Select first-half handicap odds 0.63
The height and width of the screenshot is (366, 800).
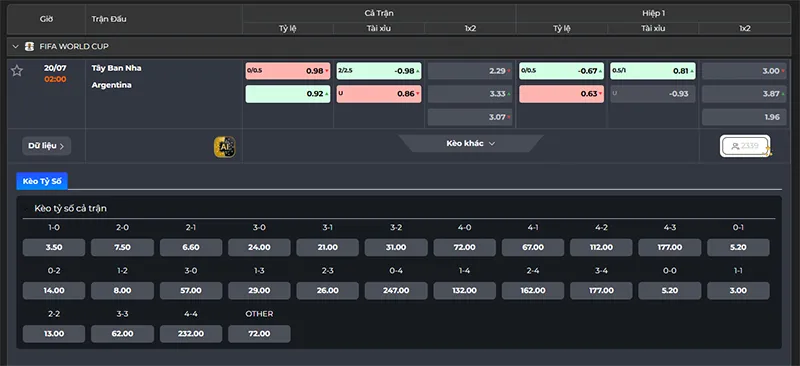[x=561, y=94]
